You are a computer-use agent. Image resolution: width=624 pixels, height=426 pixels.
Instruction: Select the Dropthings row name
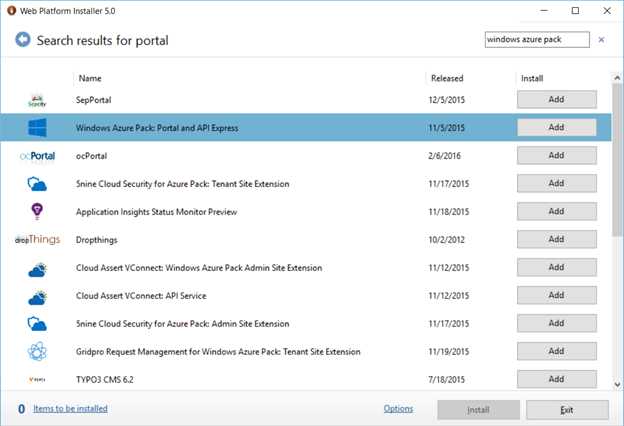(97, 240)
